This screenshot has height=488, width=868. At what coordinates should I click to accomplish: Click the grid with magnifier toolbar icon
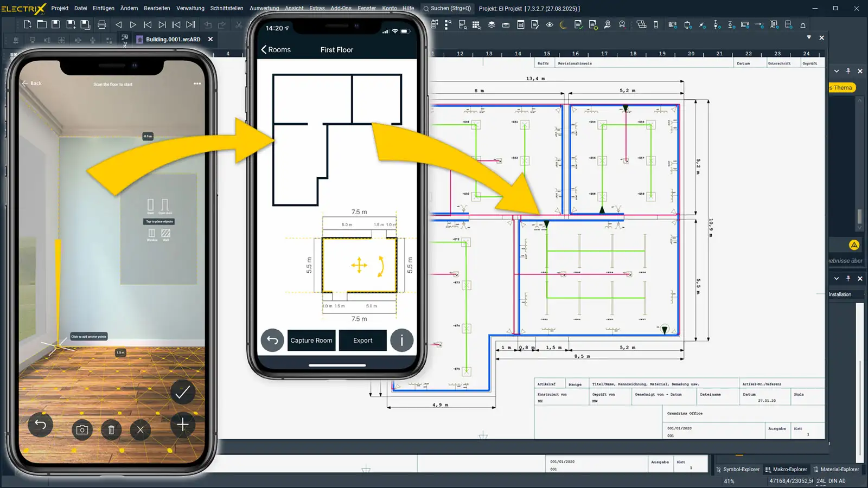(x=476, y=24)
